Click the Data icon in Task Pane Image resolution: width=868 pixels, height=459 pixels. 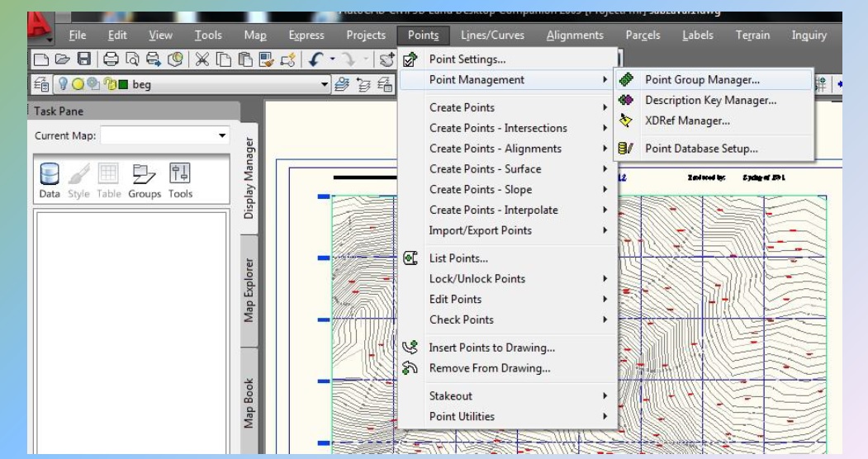(x=50, y=180)
